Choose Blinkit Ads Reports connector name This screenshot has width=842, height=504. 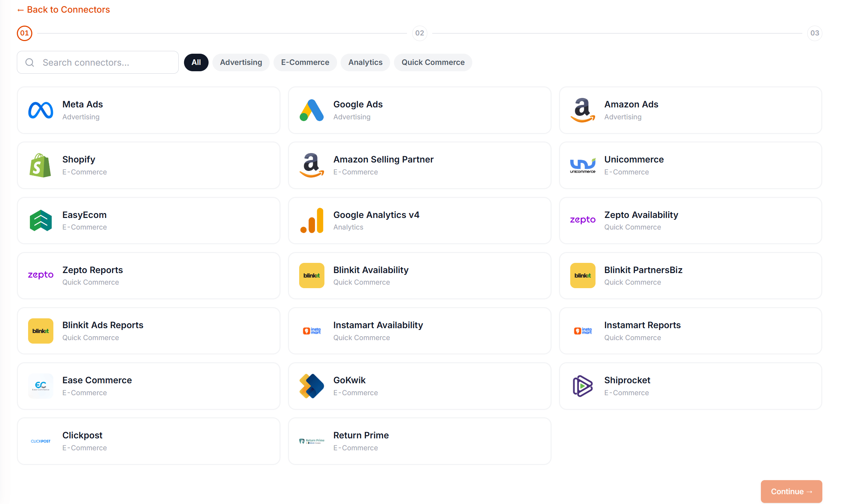click(103, 325)
